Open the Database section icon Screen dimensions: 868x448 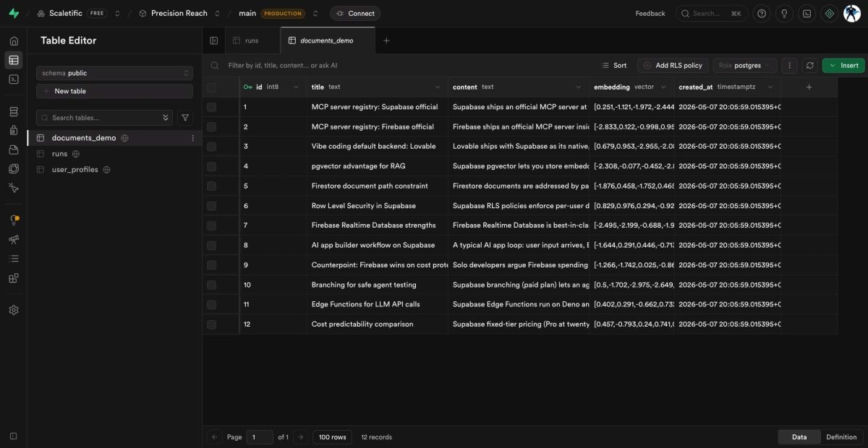tap(14, 111)
